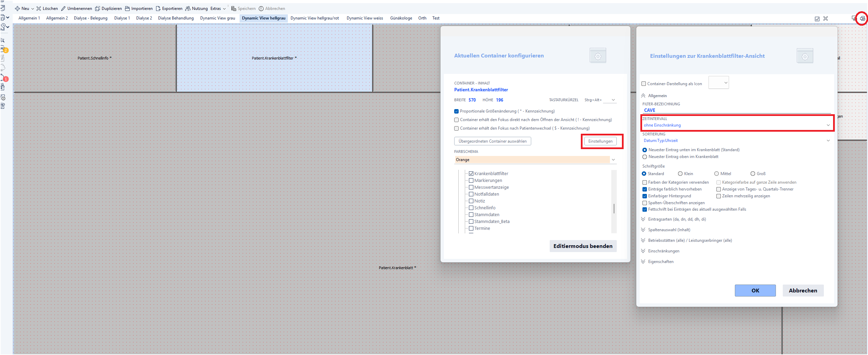Screen dimensions: 868x355
Task: Click the Abbrechen circle icon in toolbar
Action: click(261, 9)
